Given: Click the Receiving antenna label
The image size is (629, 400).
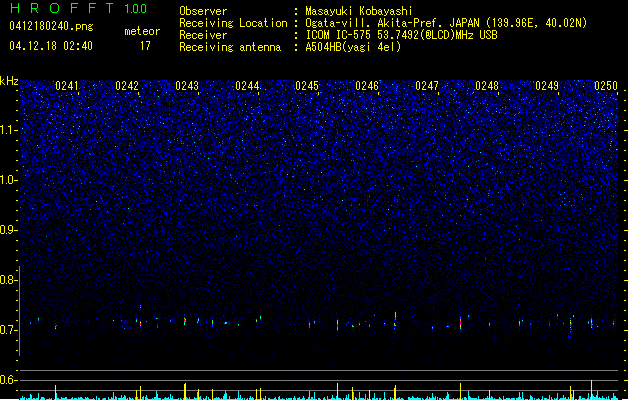Looking at the screenshot, I should tap(230, 47).
